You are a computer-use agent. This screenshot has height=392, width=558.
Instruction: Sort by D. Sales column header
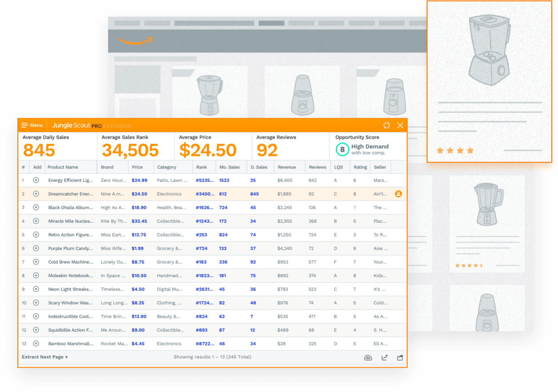click(259, 167)
